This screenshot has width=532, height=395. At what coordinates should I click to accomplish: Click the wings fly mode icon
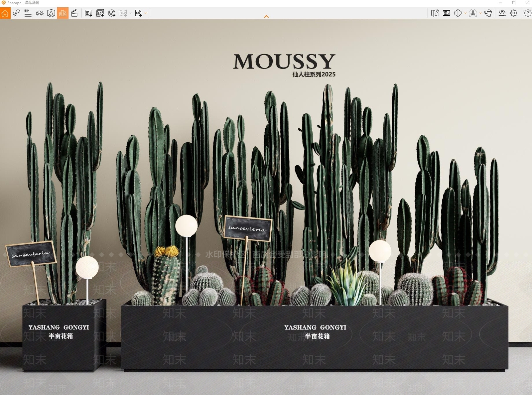pos(473,13)
